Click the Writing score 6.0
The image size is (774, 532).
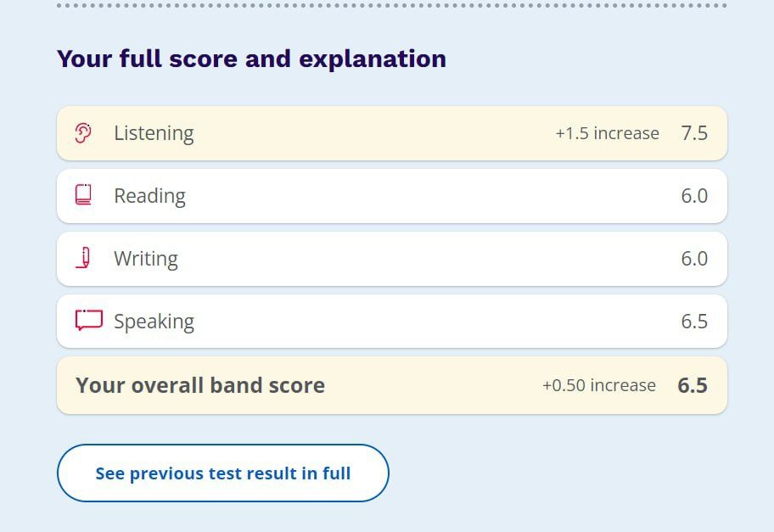694,259
